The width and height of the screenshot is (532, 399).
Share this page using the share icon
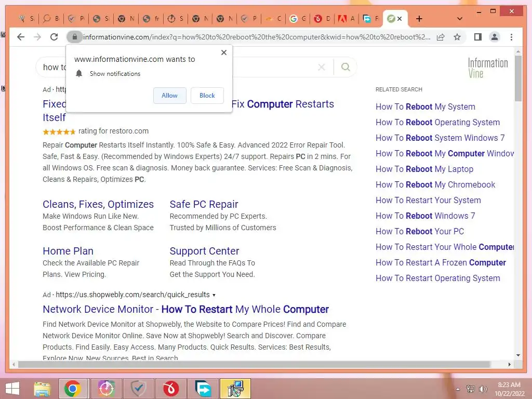tap(441, 37)
